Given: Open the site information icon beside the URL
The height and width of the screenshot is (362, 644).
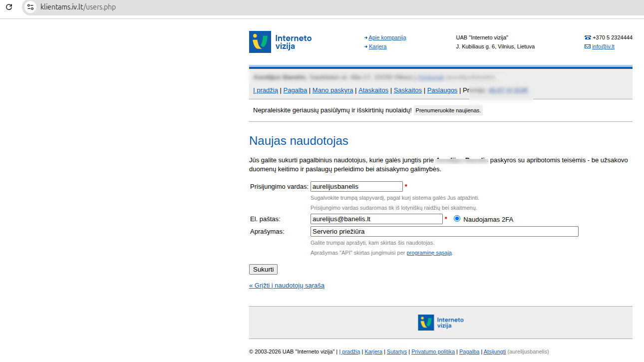Looking at the screenshot, I should (31, 7).
